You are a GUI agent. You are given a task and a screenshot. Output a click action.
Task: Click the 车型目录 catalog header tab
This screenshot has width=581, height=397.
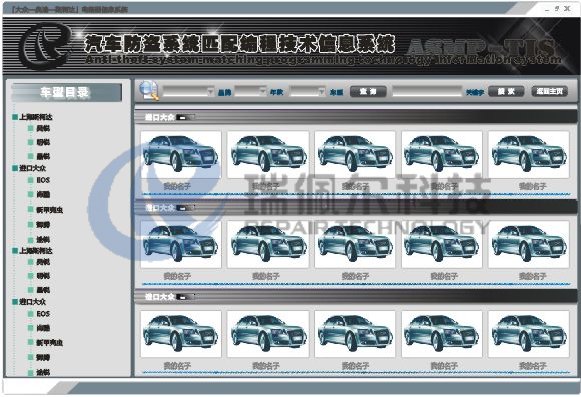pos(66,92)
